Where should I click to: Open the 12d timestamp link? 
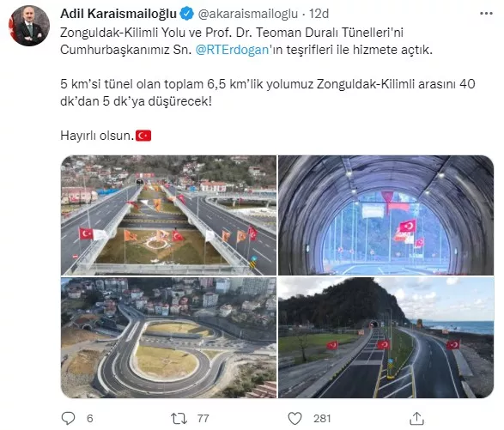click(x=319, y=14)
